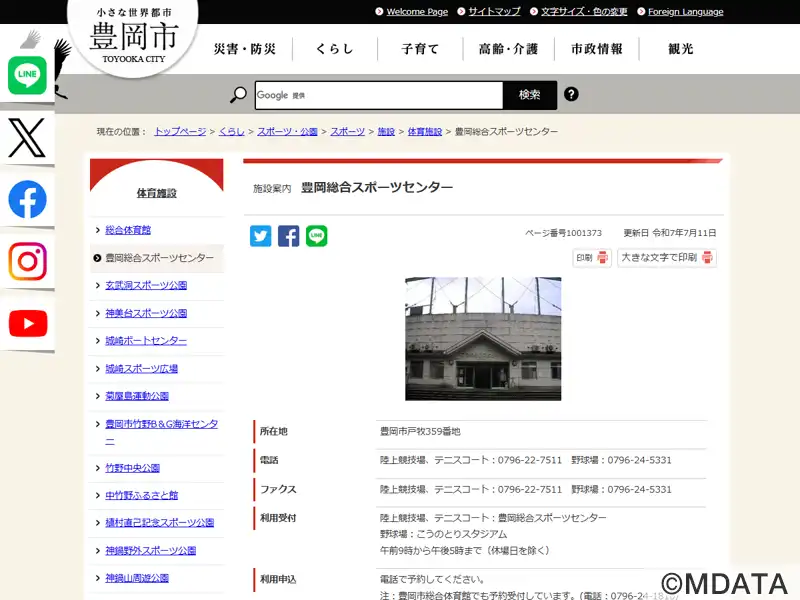This screenshot has width=800, height=600.
Task: Click the 印刷 print button
Action: click(592, 258)
